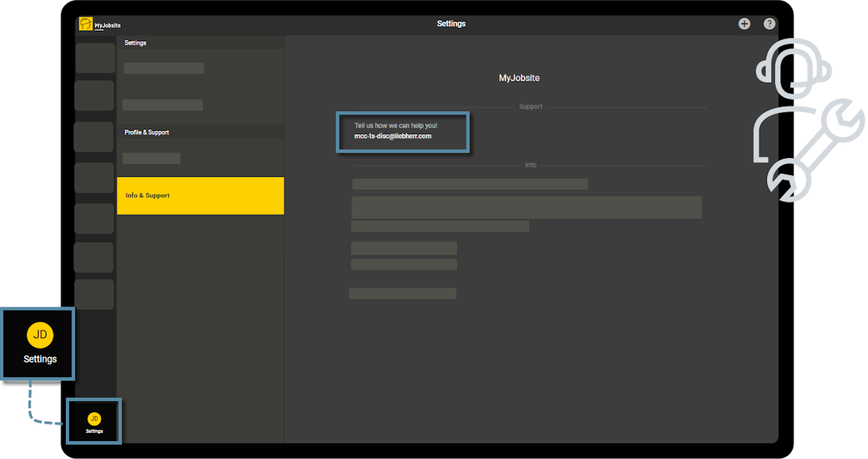Click the mcc-ts-disc@liebherr.com email link
The width and height of the screenshot is (868, 459).
[393, 136]
